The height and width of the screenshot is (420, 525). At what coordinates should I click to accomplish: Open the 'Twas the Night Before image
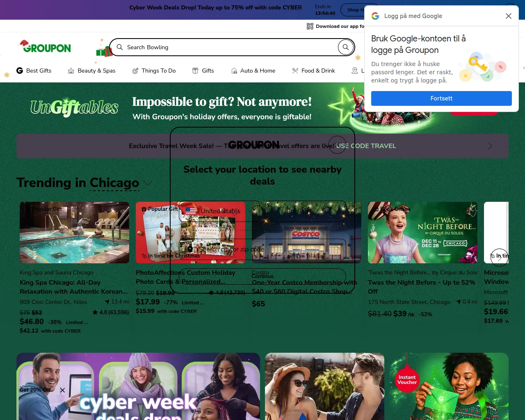pos(422,233)
